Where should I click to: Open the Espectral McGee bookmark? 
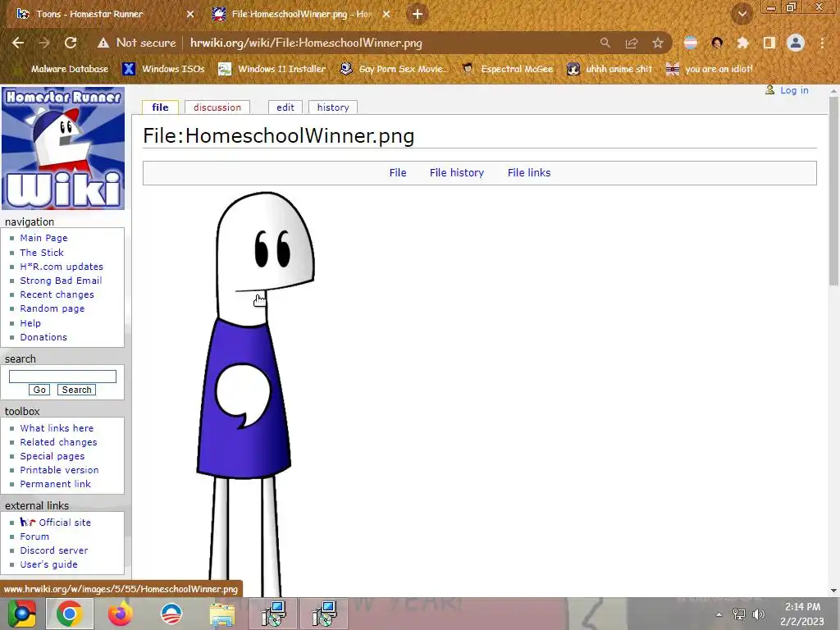[508, 69]
